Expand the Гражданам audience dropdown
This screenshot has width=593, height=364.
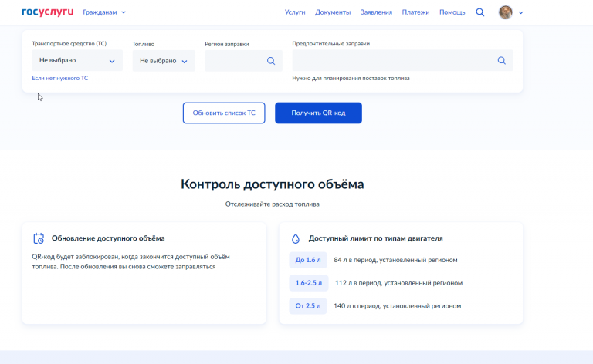(104, 12)
